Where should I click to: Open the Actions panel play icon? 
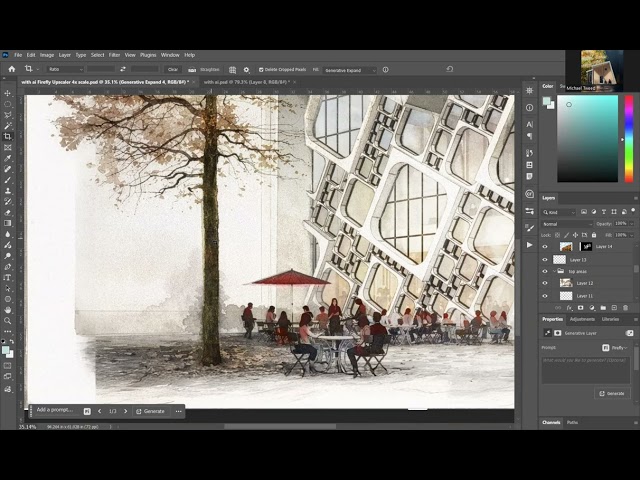pyautogui.click(x=529, y=245)
